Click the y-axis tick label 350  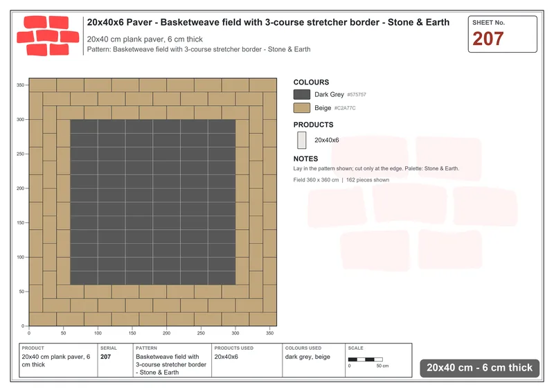click(20, 85)
